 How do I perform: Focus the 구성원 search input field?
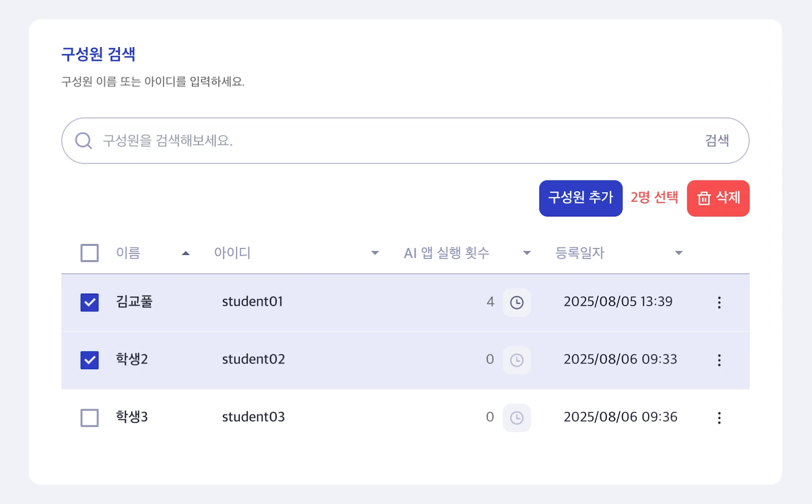point(396,140)
